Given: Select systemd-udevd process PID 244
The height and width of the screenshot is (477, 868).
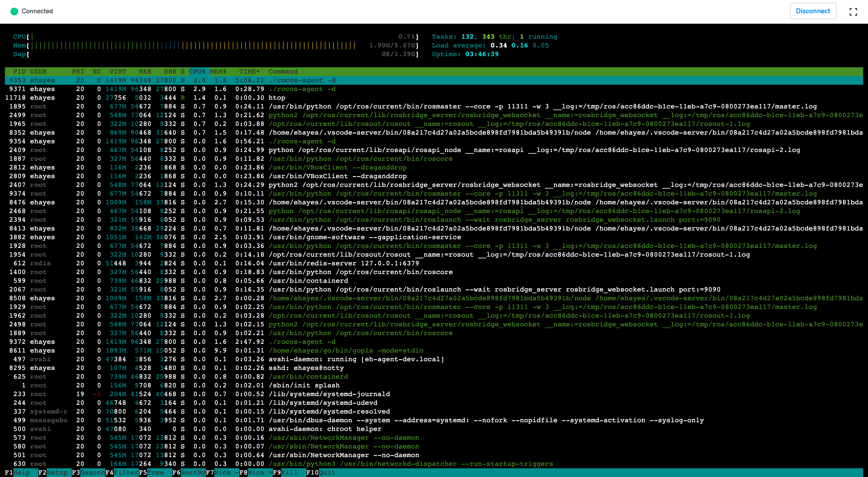Looking at the screenshot, I should point(434,403).
